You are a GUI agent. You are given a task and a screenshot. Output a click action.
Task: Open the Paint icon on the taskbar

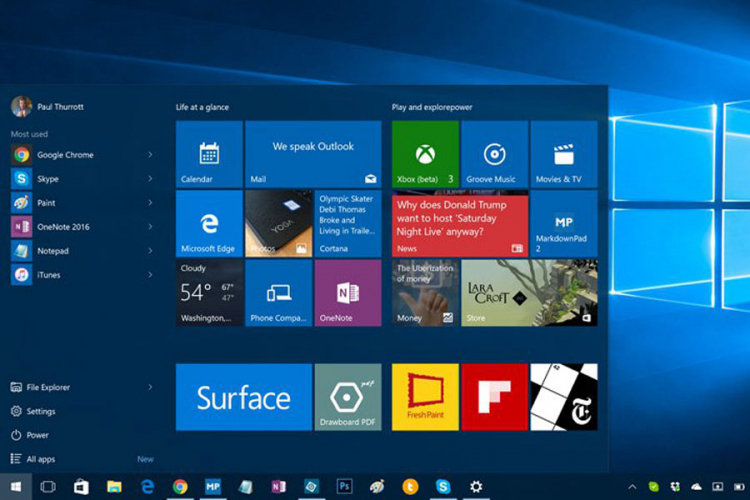point(377,487)
